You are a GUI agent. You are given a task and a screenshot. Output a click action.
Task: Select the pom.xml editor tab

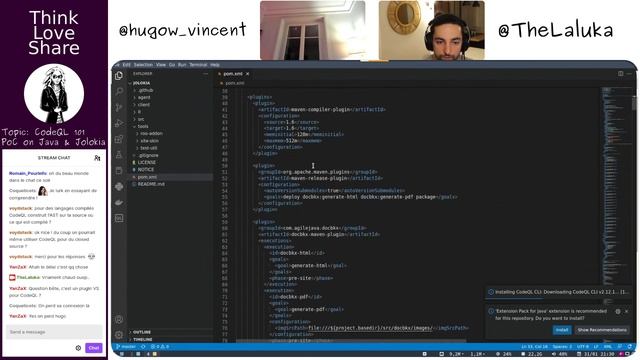tap(233, 74)
